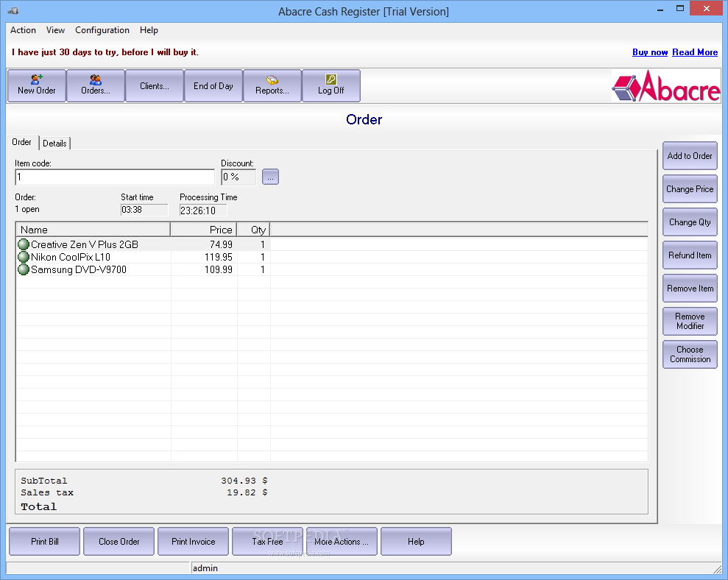Click the New Order toolbar icon

pyautogui.click(x=37, y=79)
